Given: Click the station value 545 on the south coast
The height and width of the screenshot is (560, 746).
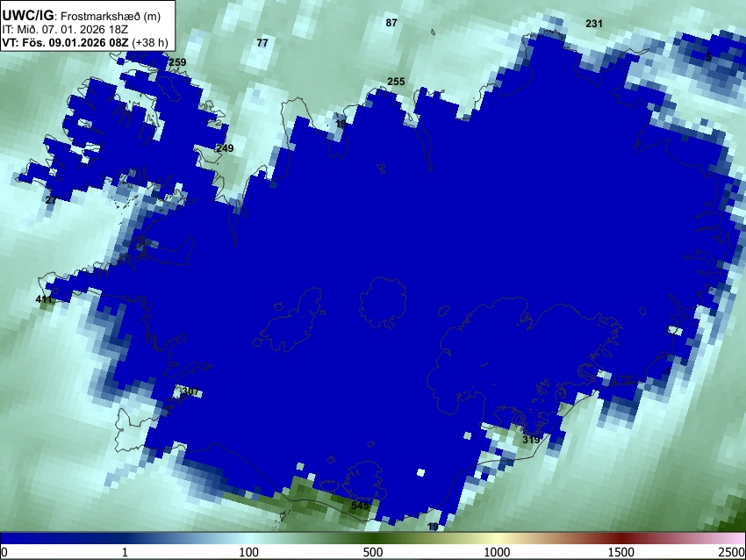Looking at the screenshot, I should (360, 506).
